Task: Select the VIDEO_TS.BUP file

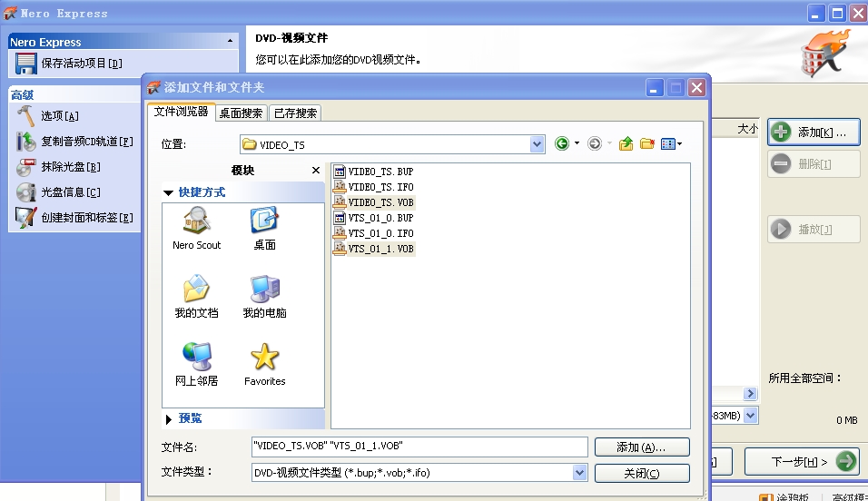Action: pyautogui.click(x=374, y=172)
